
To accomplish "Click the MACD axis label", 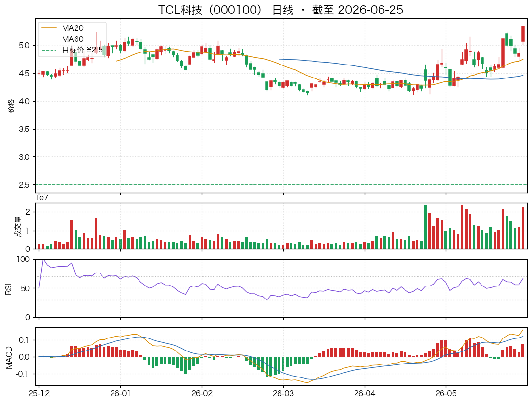I will tap(9, 358).
